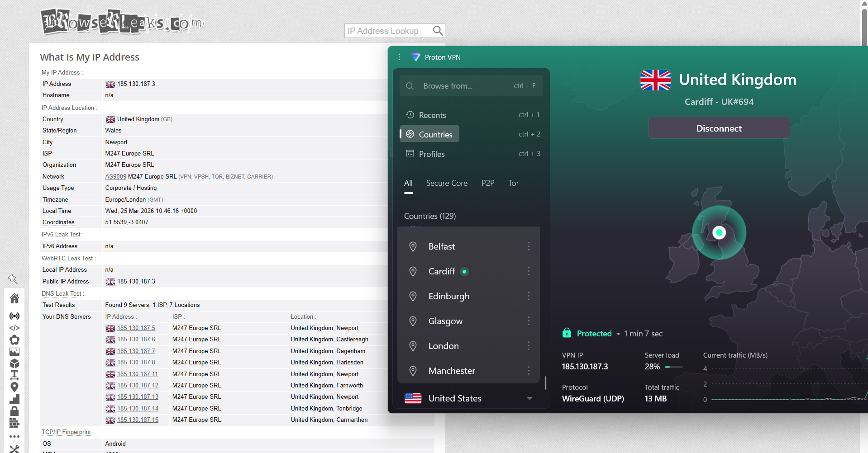868x453 pixels.
Task: Open Proton VPN three-dot main menu
Action: 400,57
